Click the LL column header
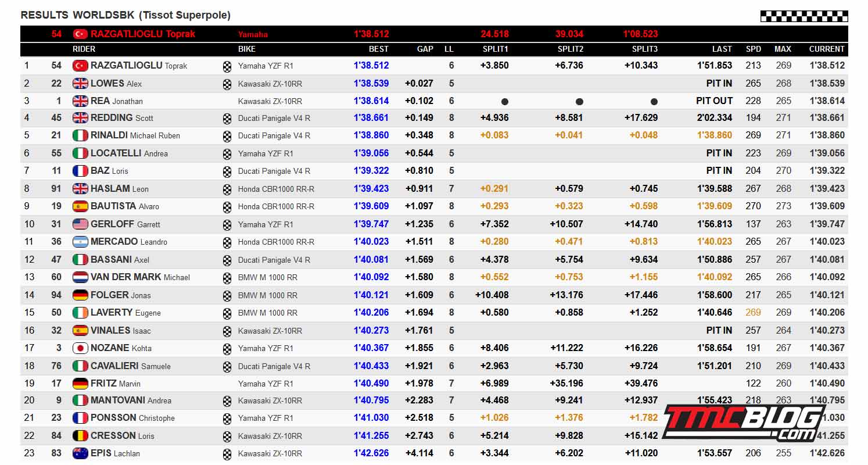This screenshot has height=465, width=868. coord(449,49)
